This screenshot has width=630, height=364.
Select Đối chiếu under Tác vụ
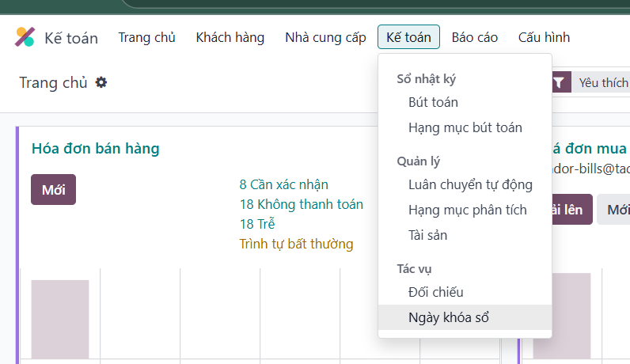[x=465, y=292]
